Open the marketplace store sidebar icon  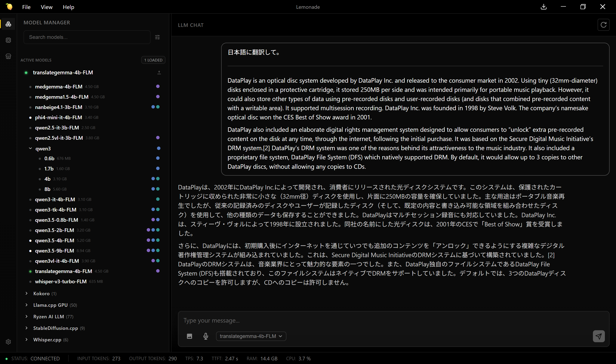click(x=8, y=56)
